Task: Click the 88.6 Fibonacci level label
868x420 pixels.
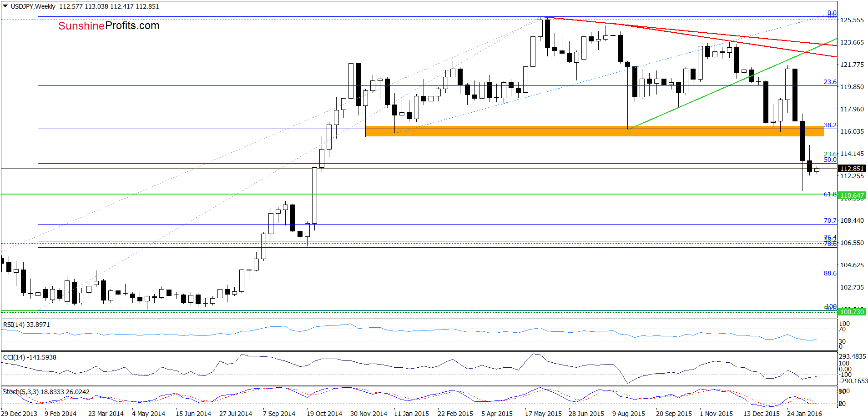Action: pos(830,273)
